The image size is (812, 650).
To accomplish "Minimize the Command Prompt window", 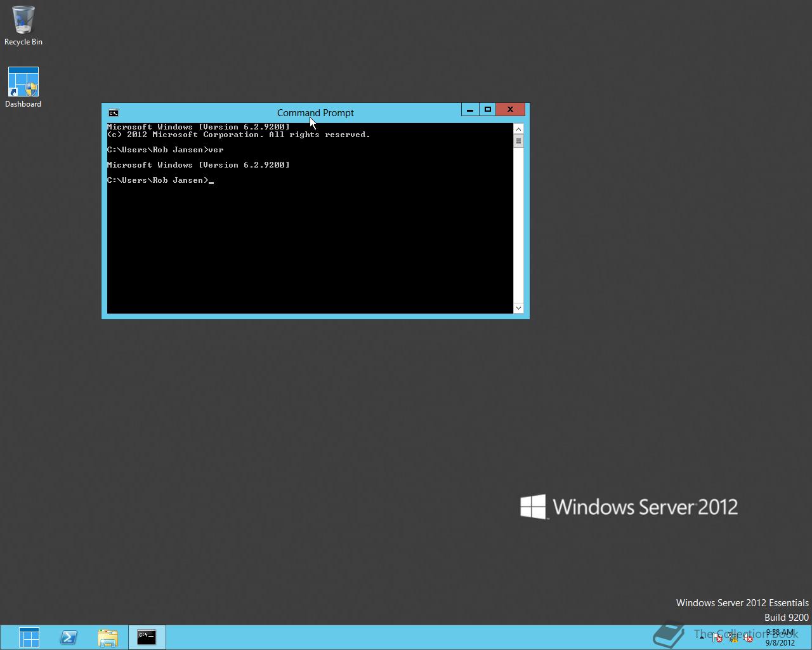I will [470, 110].
